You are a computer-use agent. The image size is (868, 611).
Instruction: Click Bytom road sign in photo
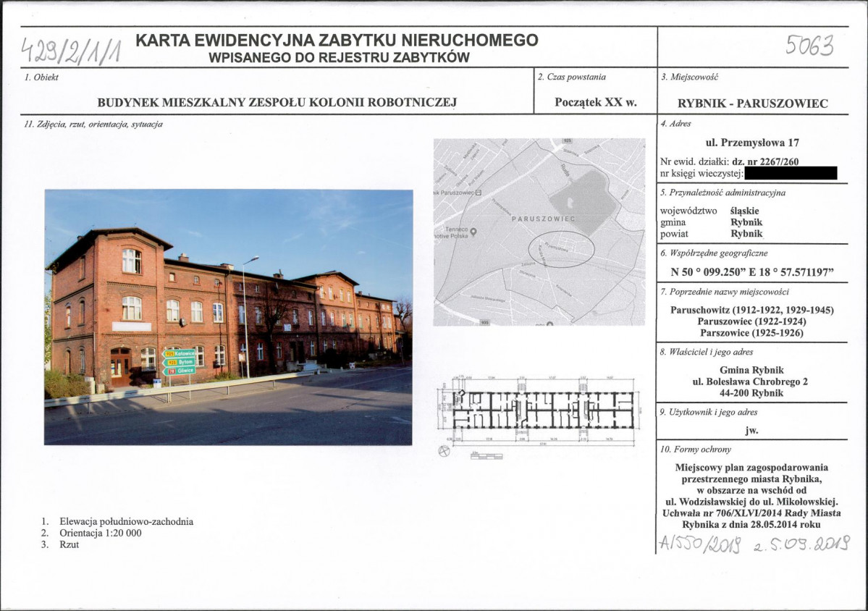(179, 362)
